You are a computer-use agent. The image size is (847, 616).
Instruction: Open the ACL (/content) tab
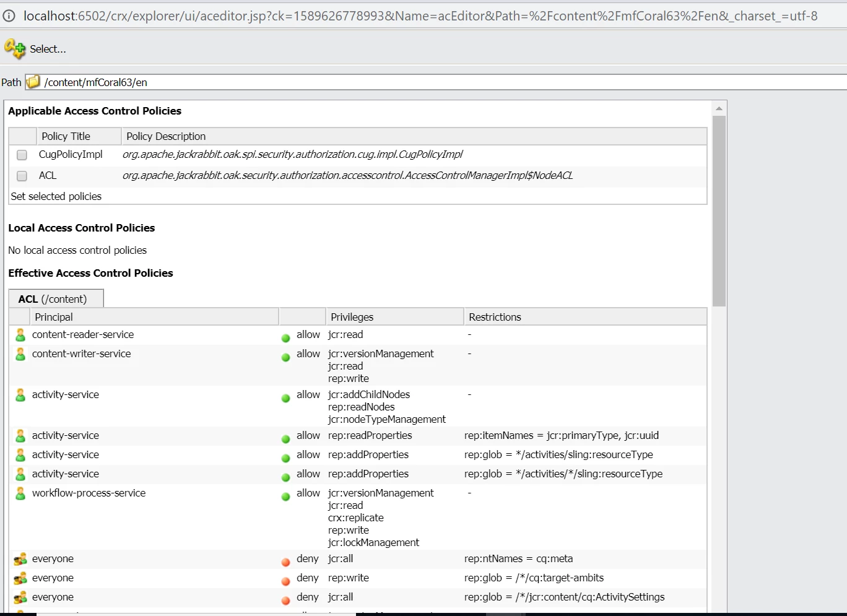coord(56,298)
